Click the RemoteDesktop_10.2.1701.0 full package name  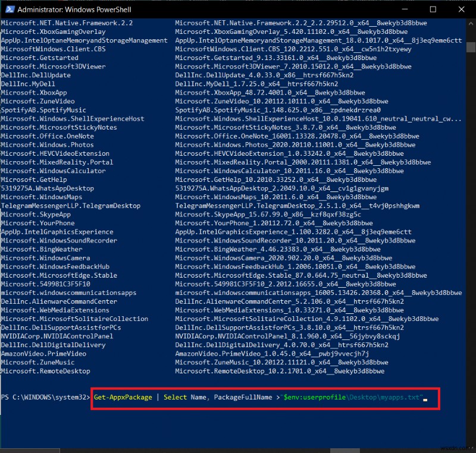click(x=280, y=371)
